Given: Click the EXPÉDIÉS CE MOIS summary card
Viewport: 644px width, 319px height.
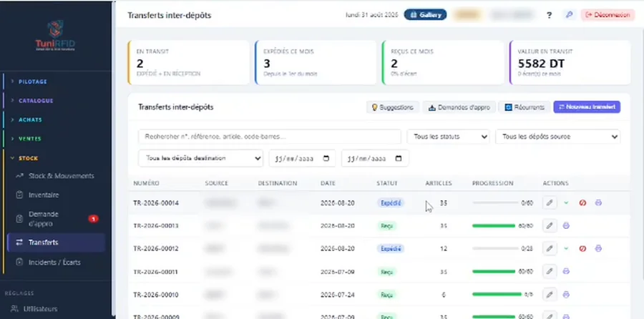Looking at the screenshot, I should [x=316, y=62].
